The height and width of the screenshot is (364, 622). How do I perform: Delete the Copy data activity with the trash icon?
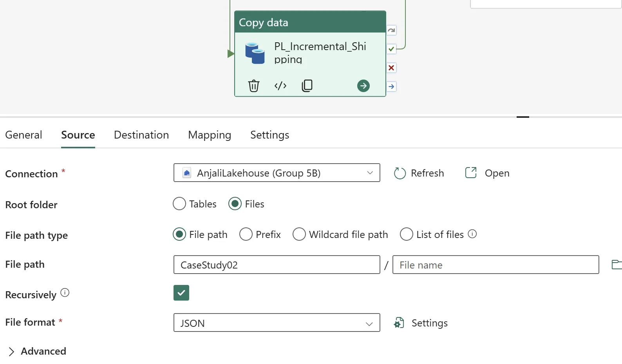[253, 85]
